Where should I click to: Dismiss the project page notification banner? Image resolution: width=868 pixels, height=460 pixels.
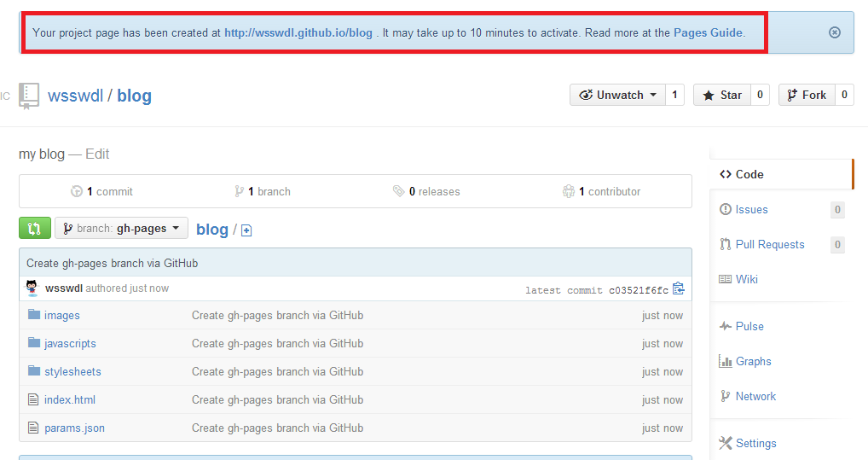835,32
